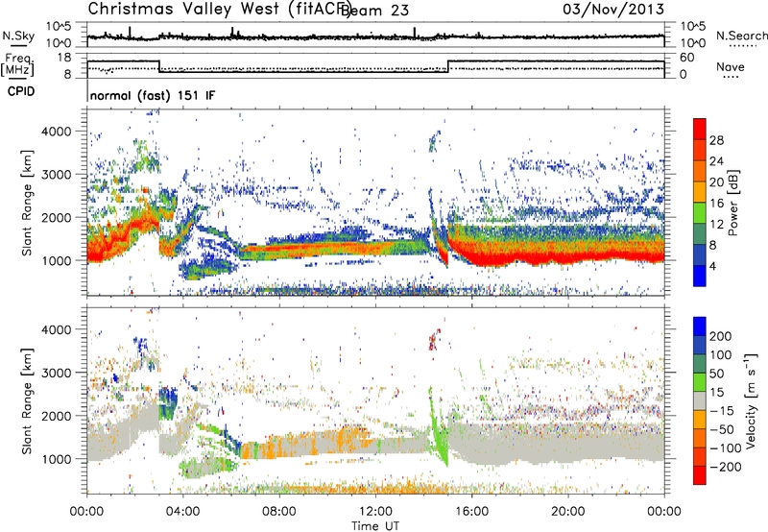Click the "Time UT" axis label
This screenshot has width=768, height=532.
(375, 526)
